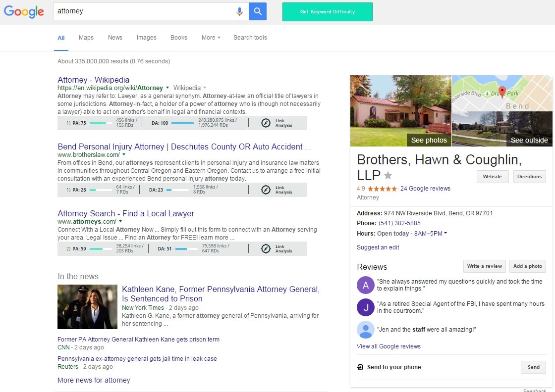
Task: Click Feedback link below knowledge panel
Action: click(x=535, y=391)
